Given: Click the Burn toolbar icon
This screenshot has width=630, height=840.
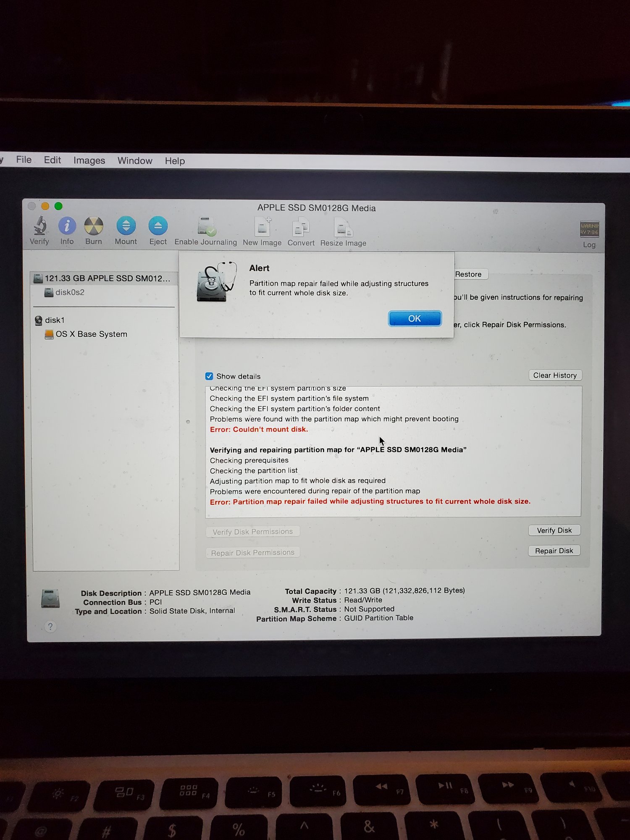Looking at the screenshot, I should (x=94, y=226).
